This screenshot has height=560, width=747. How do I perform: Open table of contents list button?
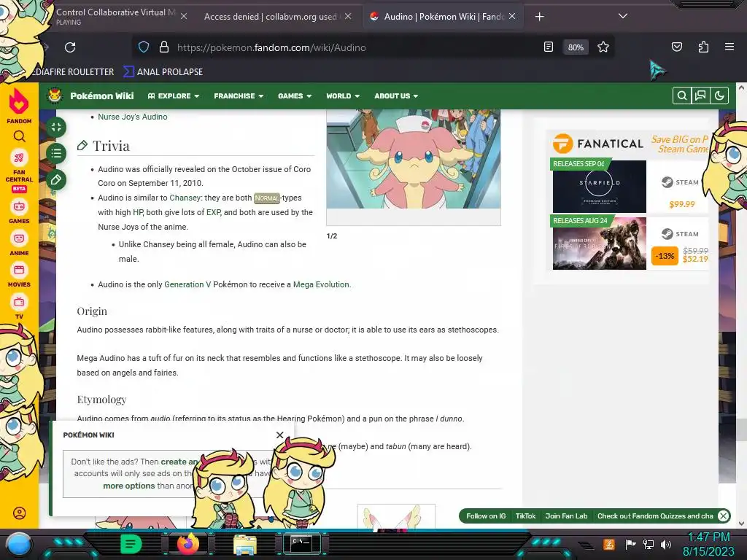tap(56, 153)
